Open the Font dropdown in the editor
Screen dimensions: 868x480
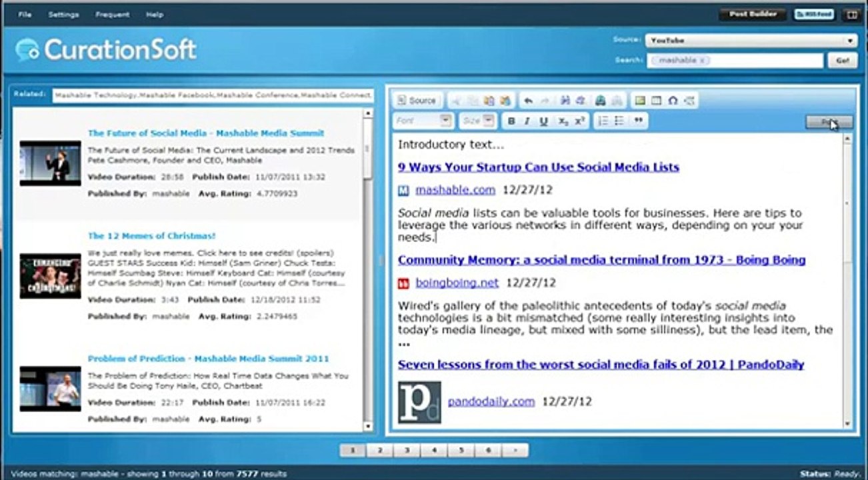point(423,121)
